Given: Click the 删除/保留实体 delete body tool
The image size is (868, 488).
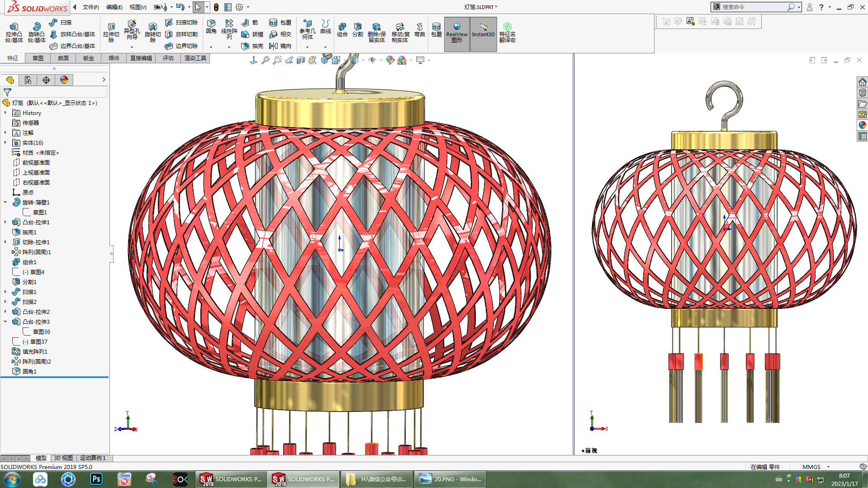Looking at the screenshot, I should (x=376, y=33).
